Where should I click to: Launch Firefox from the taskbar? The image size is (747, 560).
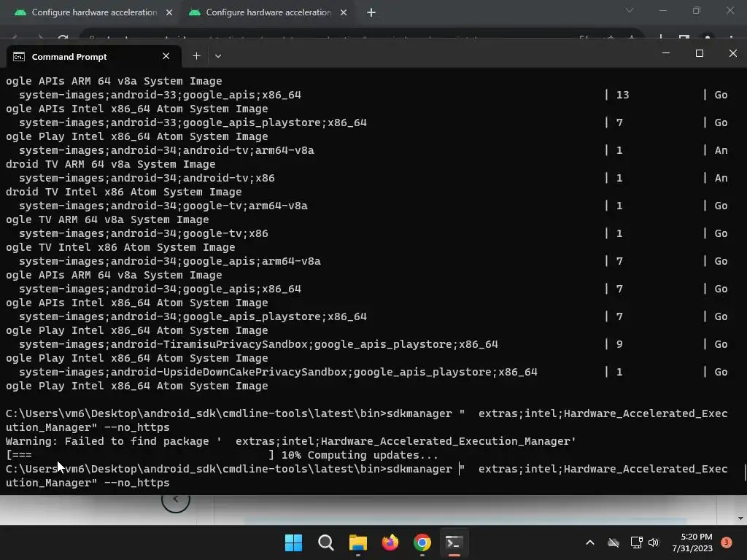[x=390, y=542]
